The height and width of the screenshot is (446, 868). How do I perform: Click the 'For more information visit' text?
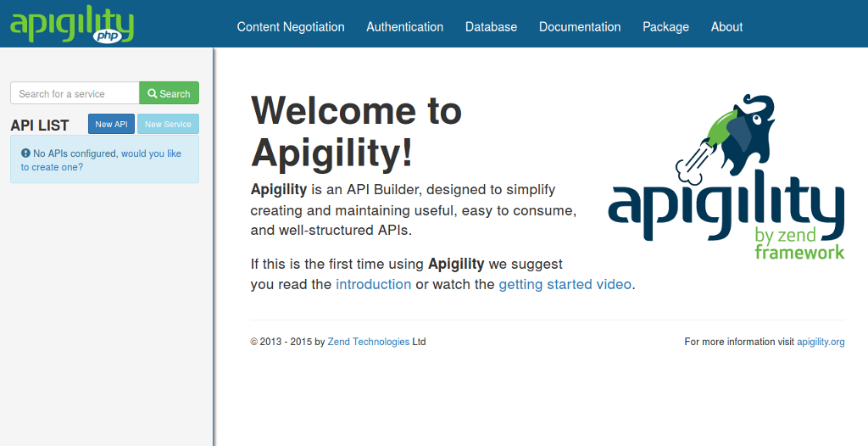[x=739, y=342]
